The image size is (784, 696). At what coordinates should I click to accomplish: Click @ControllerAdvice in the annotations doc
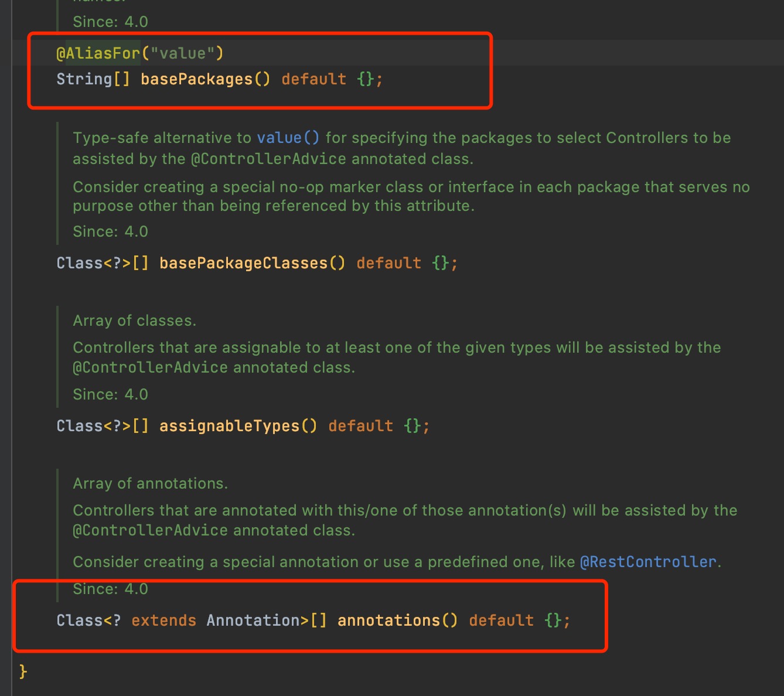click(x=150, y=530)
